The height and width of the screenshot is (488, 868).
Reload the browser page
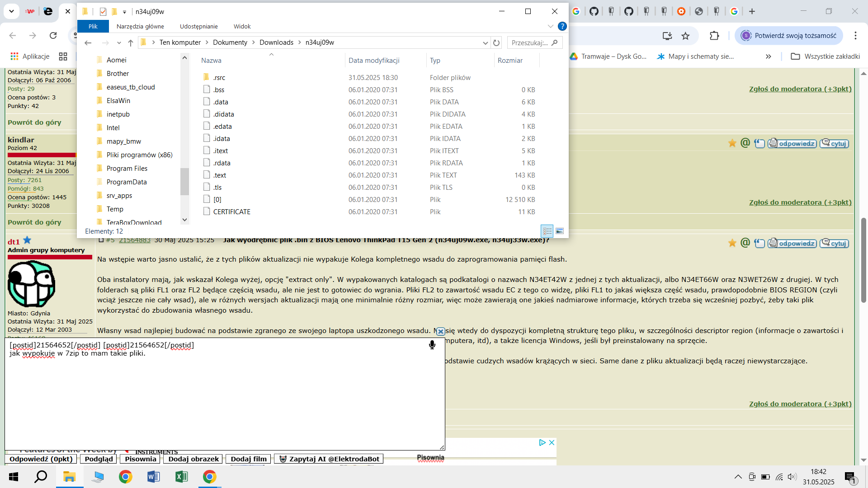click(x=53, y=35)
